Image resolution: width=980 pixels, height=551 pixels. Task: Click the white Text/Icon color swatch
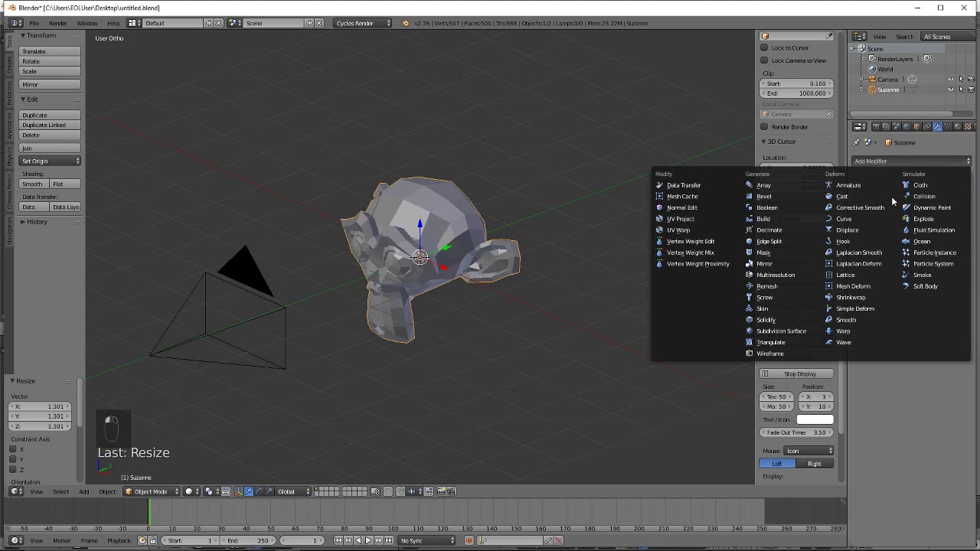coord(815,419)
